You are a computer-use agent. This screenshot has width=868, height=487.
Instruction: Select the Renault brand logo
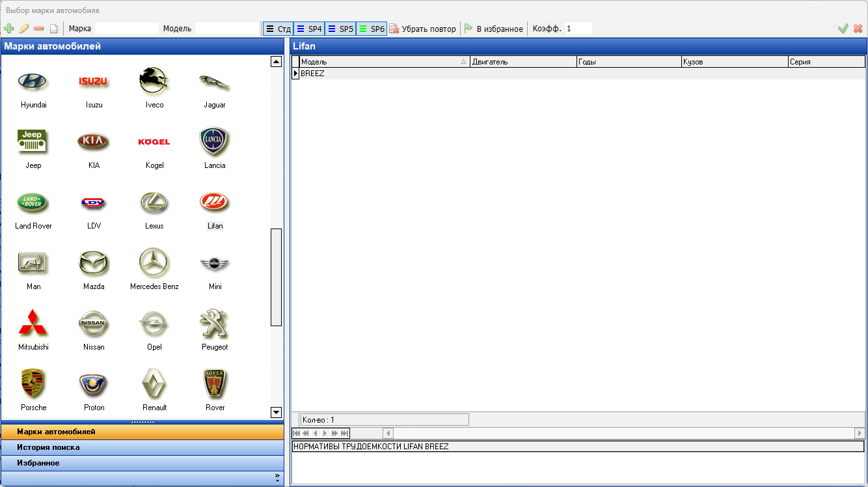tap(154, 384)
